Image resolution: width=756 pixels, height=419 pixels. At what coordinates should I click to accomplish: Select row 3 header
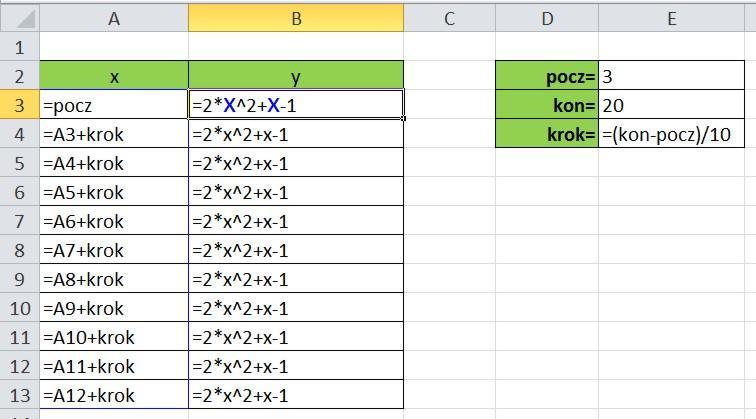point(20,105)
